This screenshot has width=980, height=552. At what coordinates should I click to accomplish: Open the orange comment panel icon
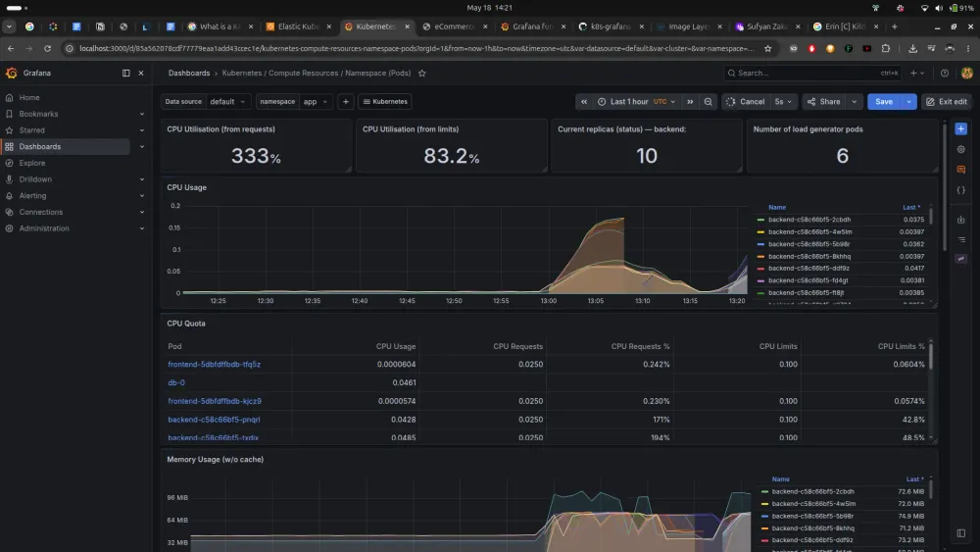961,170
